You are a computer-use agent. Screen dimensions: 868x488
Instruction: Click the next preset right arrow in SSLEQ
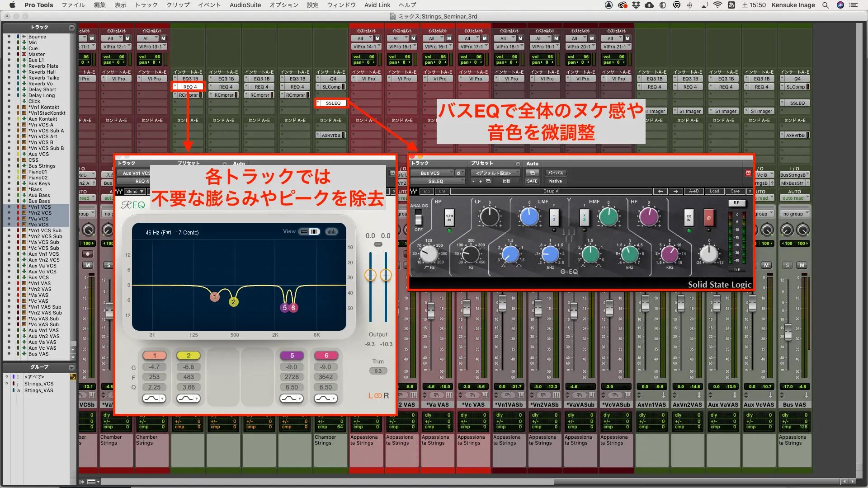tap(676, 191)
